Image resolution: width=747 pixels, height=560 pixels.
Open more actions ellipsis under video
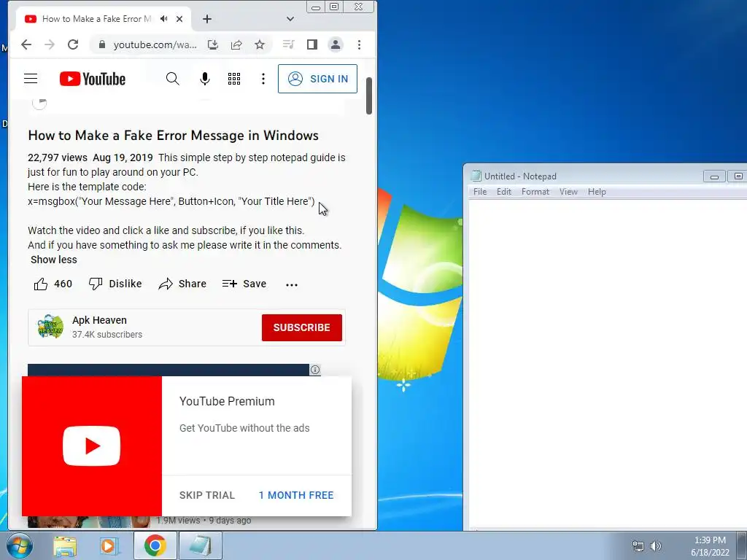coord(292,285)
